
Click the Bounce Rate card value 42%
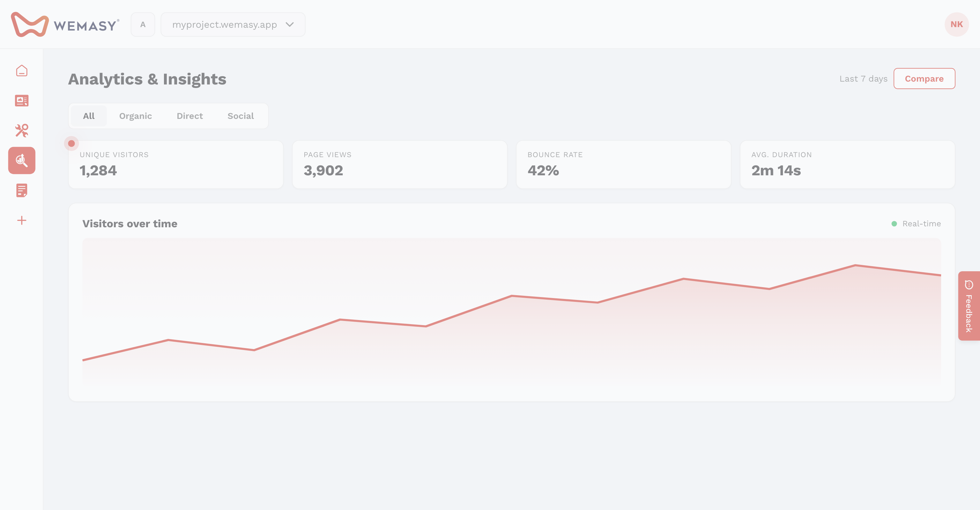pos(543,170)
